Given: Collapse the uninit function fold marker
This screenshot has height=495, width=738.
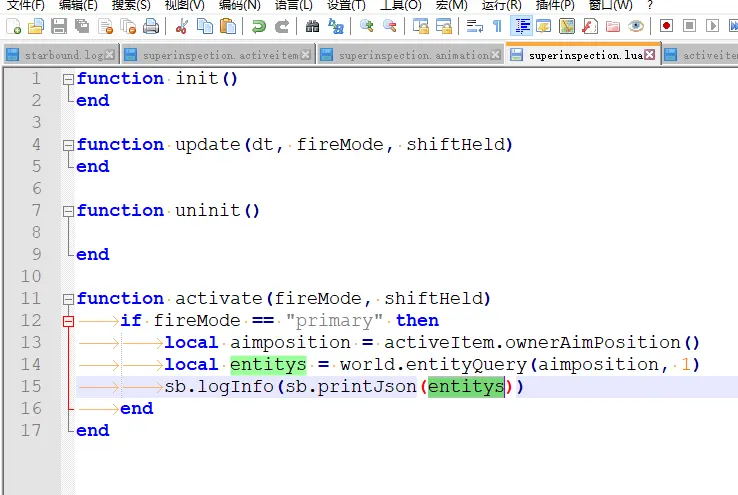Looking at the screenshot, I should 68,211.
